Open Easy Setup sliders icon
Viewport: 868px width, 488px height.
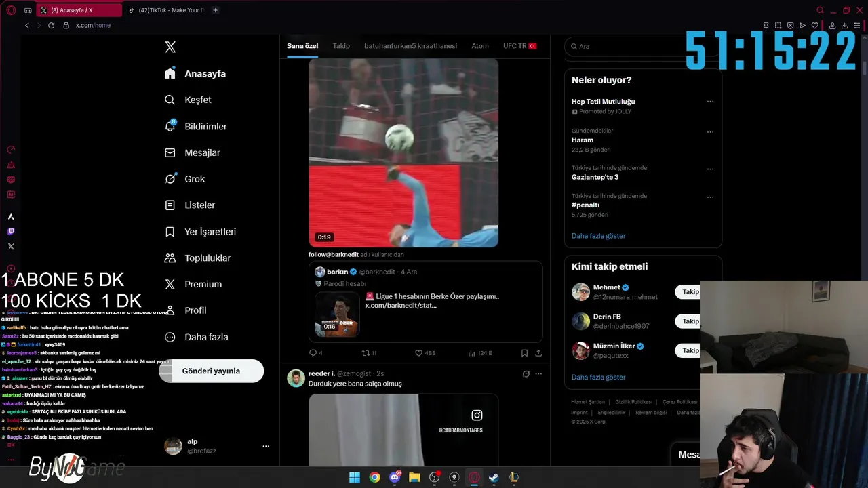click(858, 26)
